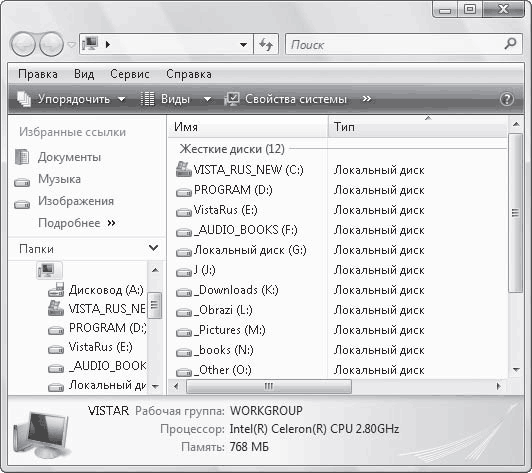Open the Вид menu
Screen dimensions: 532x473
[x=84, y=74]
